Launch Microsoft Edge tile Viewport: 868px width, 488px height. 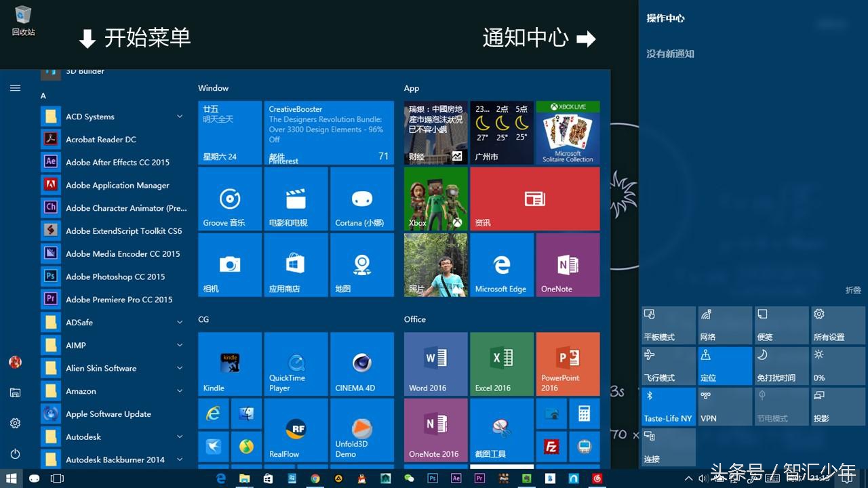tap(502, 265)
